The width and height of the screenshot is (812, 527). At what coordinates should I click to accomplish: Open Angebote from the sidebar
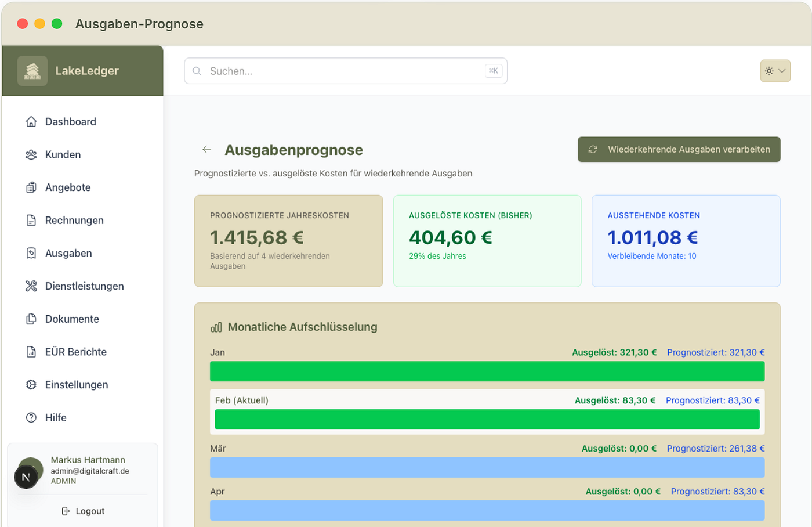coord(83,187)
